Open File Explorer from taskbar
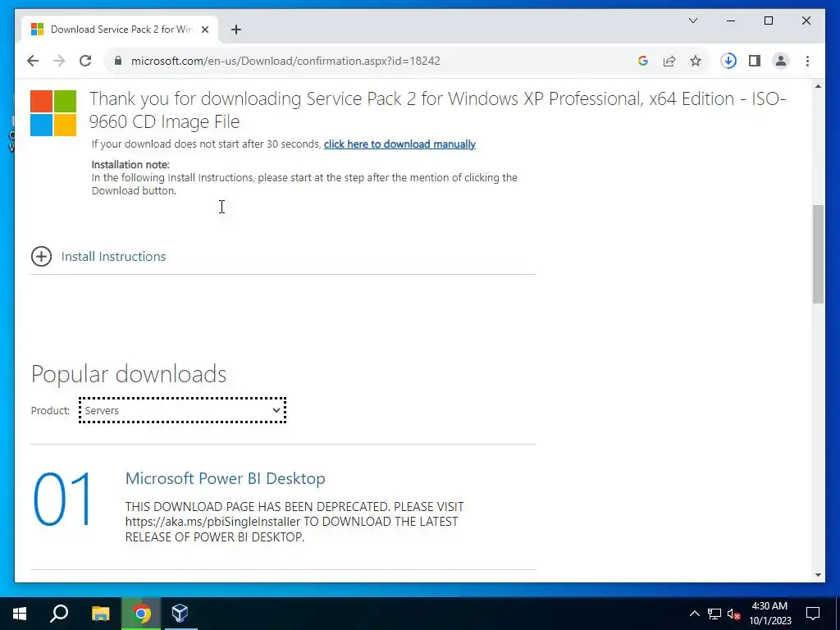The width and height of the screenshot is (840, 630). 100,614
